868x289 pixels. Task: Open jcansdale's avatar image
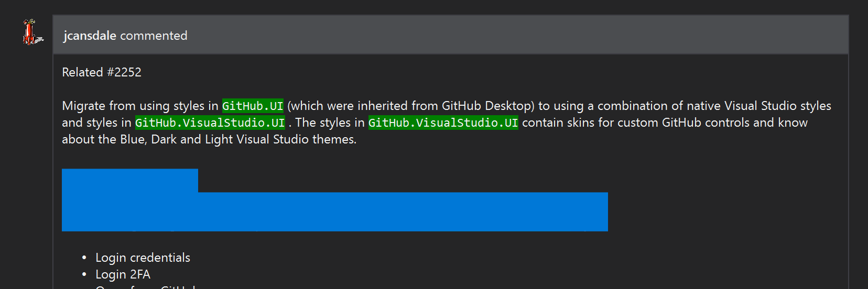pyautogui.click(x=32, y=32)
